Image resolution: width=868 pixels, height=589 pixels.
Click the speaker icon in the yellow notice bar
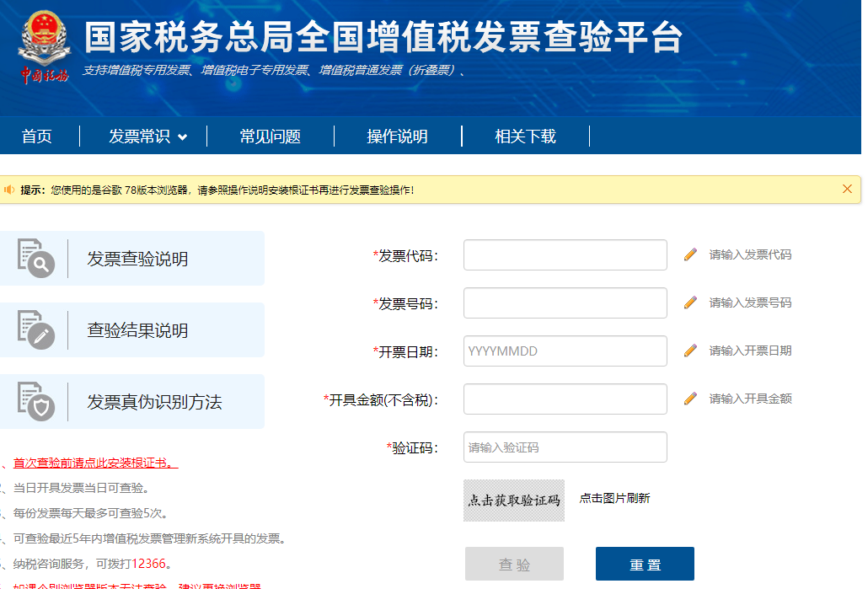click(12, 187)
